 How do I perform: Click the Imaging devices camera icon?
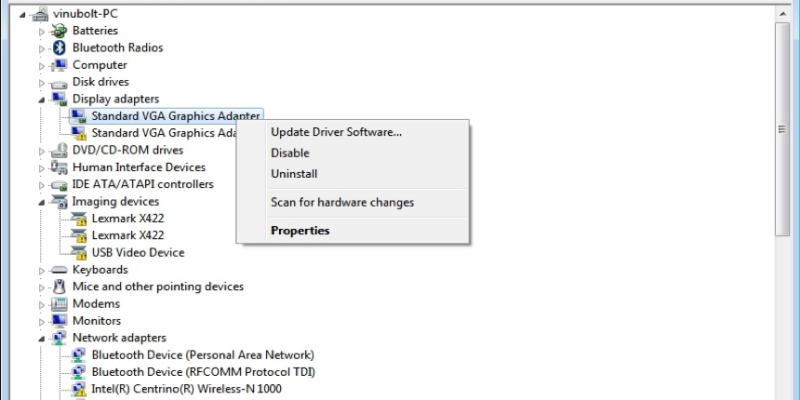coord(59,202)
